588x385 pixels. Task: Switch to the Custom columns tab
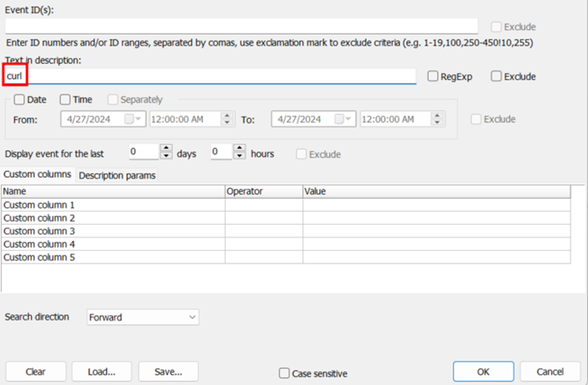tap(38, 174)
